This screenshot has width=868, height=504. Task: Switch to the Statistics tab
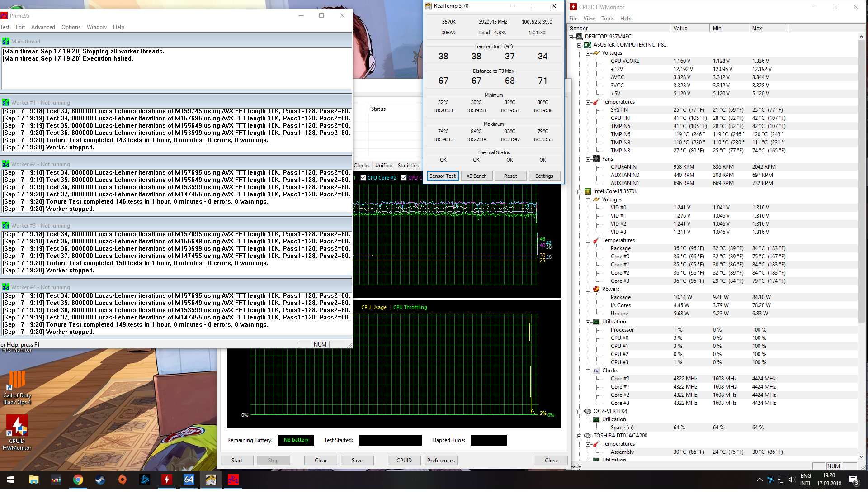(408, 166)
